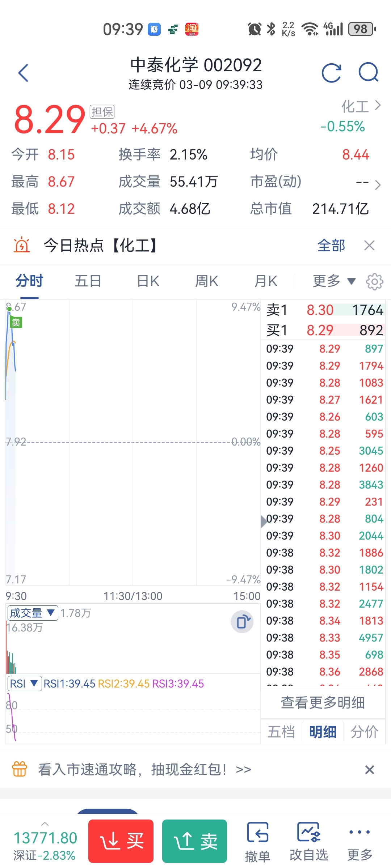Select the 明细 detail view
This screenshot has width=391, height=868.
[323, 732]
